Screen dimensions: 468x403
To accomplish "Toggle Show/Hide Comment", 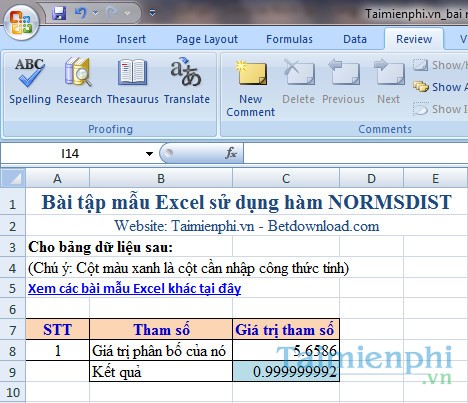I will pos(439,65).
